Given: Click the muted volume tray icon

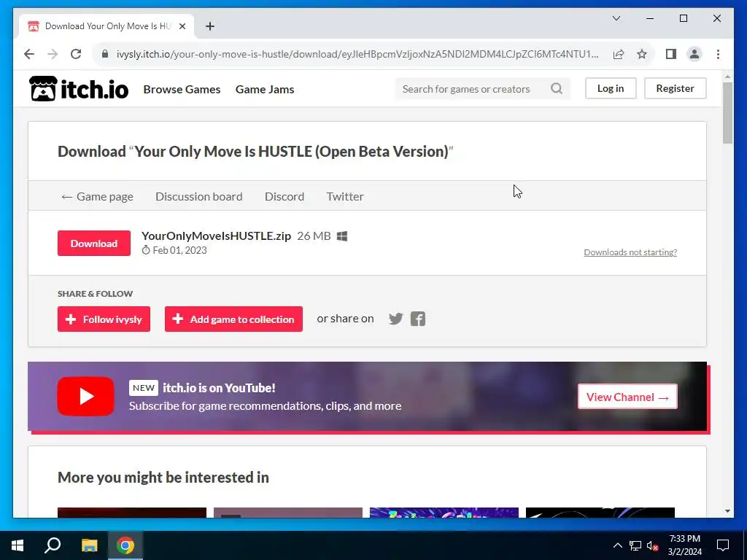Looking at the screenshot, I should click(x=652, y=545).
